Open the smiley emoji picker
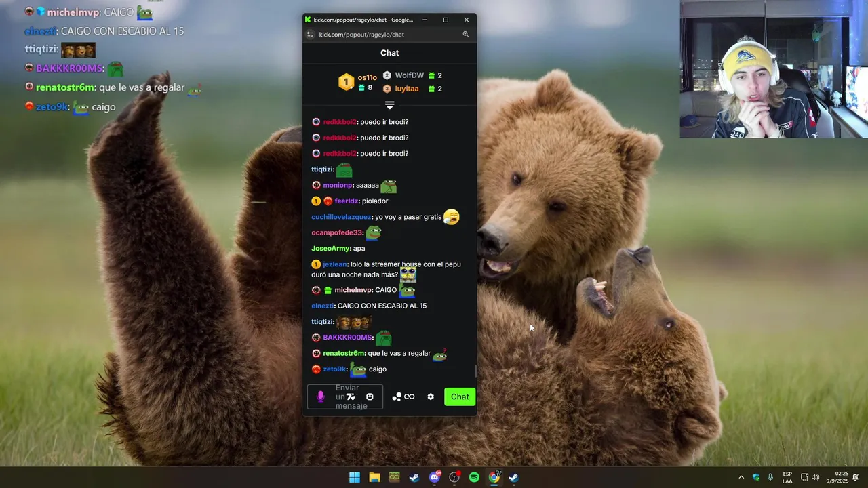The image size is (868, 488). 370,396
